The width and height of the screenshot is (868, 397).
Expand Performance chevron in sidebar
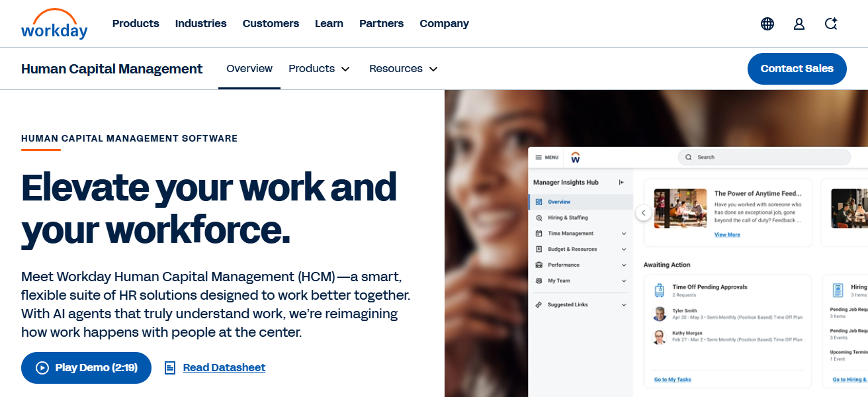click(624, 265)
